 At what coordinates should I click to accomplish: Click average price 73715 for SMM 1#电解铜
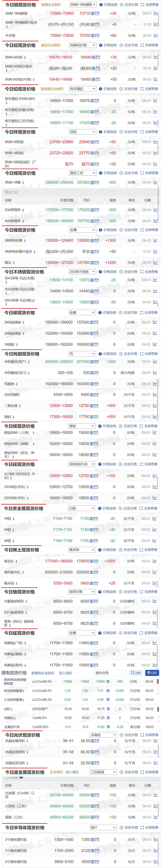coord(85,14)
